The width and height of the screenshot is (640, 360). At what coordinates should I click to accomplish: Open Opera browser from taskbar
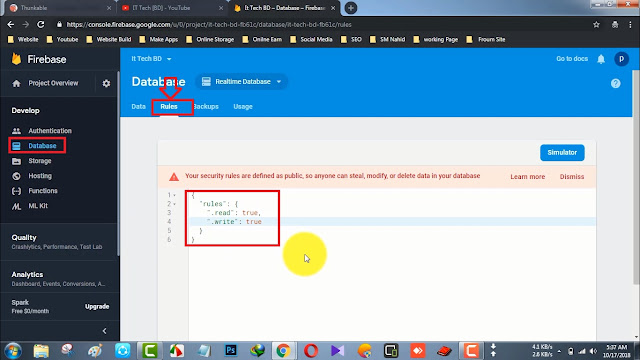tap(311, 350)
